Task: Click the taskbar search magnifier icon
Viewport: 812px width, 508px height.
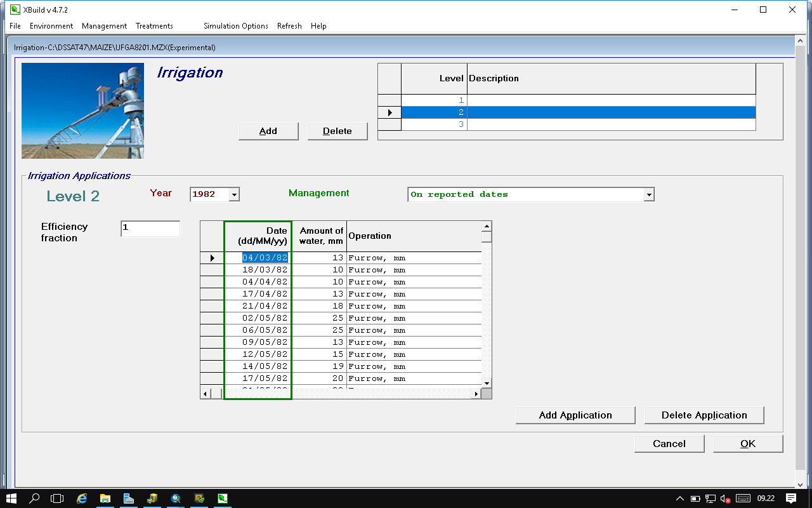Action: tap(35, 498)
